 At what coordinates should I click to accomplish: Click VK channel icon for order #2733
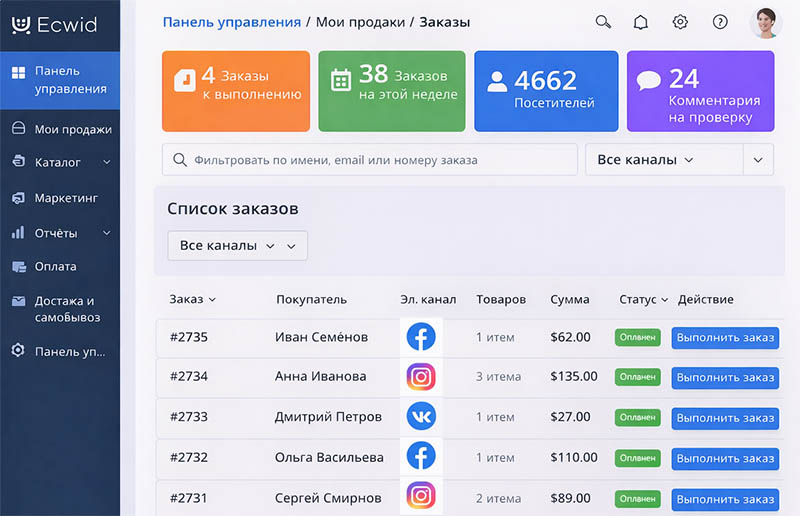[421, 416]
